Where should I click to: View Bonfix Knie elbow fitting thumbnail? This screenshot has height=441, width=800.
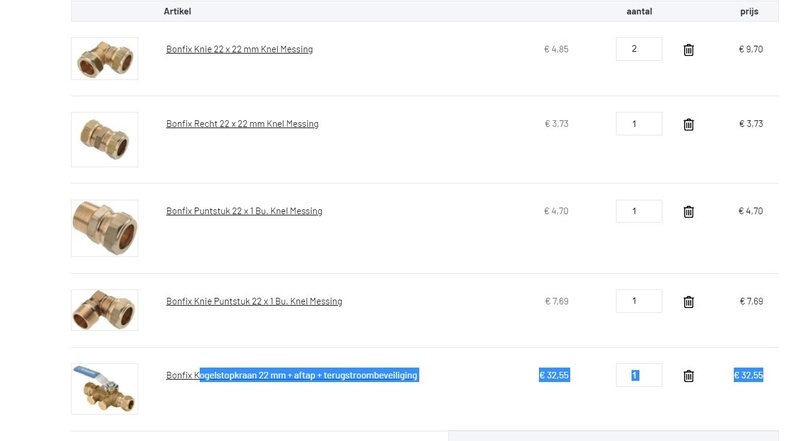pyautogui.click(x=105, y=59)
